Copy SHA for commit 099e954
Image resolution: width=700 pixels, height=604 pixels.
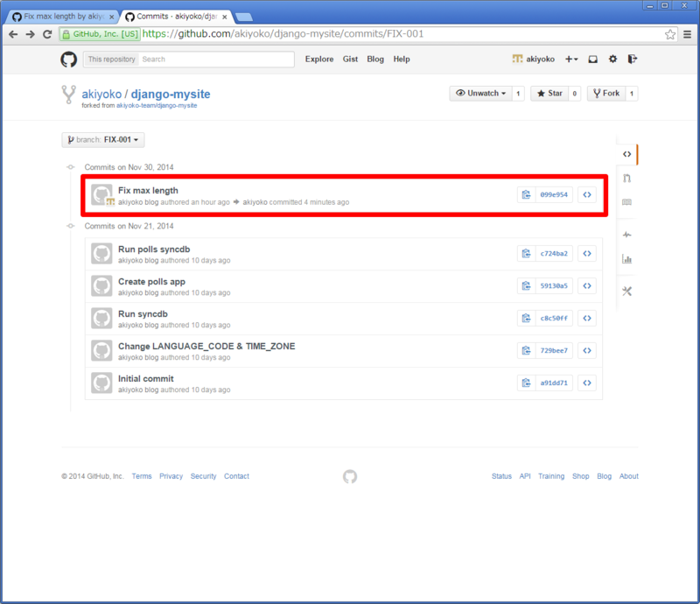[527, 194]
